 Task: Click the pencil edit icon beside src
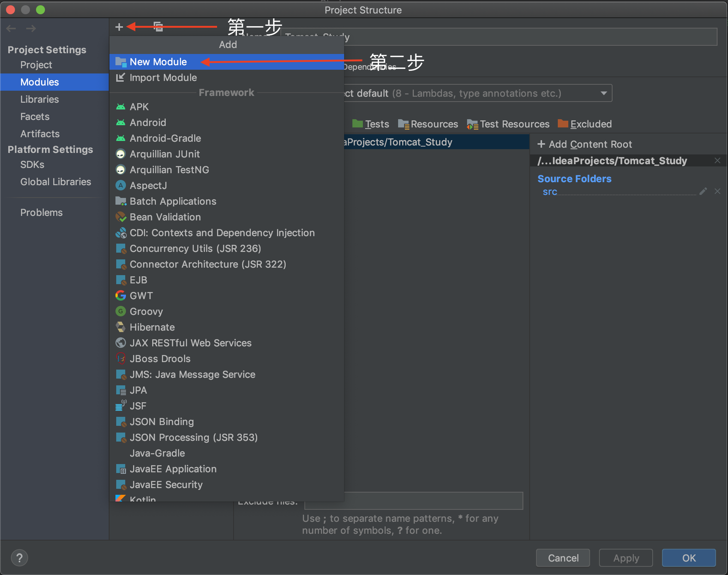coord(703,192)
